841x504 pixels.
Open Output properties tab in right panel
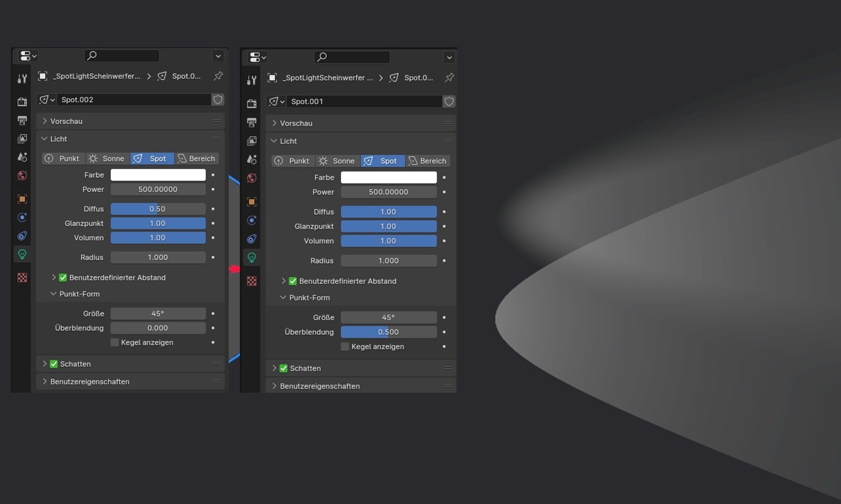(x=252, y=122)
